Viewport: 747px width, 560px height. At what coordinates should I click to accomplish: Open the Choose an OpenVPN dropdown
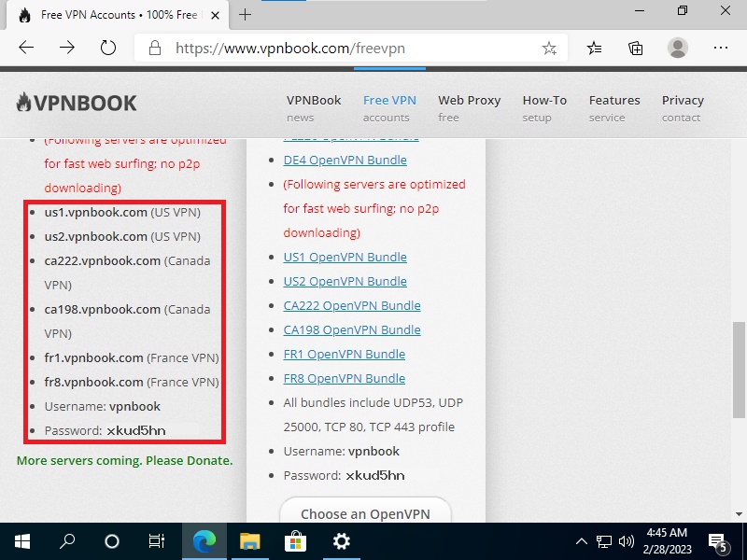point(365,513)
